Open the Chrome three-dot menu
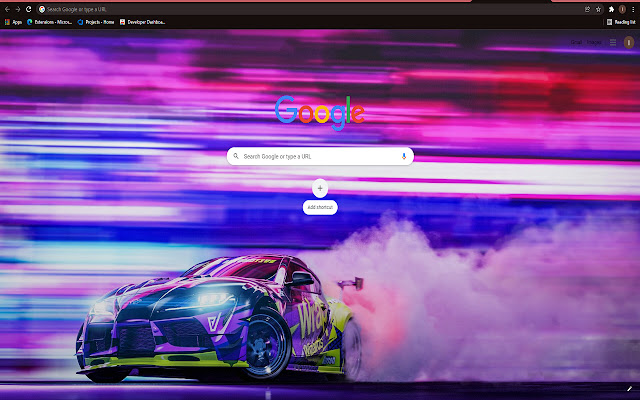Viewport: 640px width, 400px height. point(633,9)
